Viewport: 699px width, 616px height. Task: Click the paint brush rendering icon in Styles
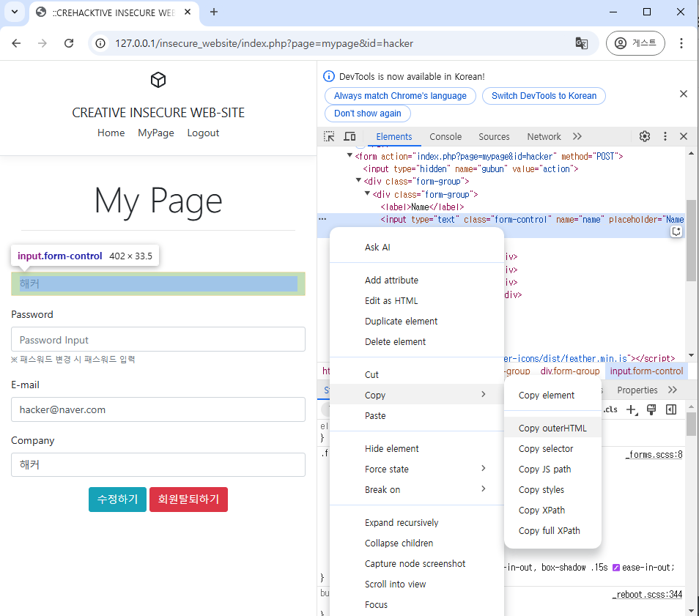pyautogui.click(x=651, y=409)
